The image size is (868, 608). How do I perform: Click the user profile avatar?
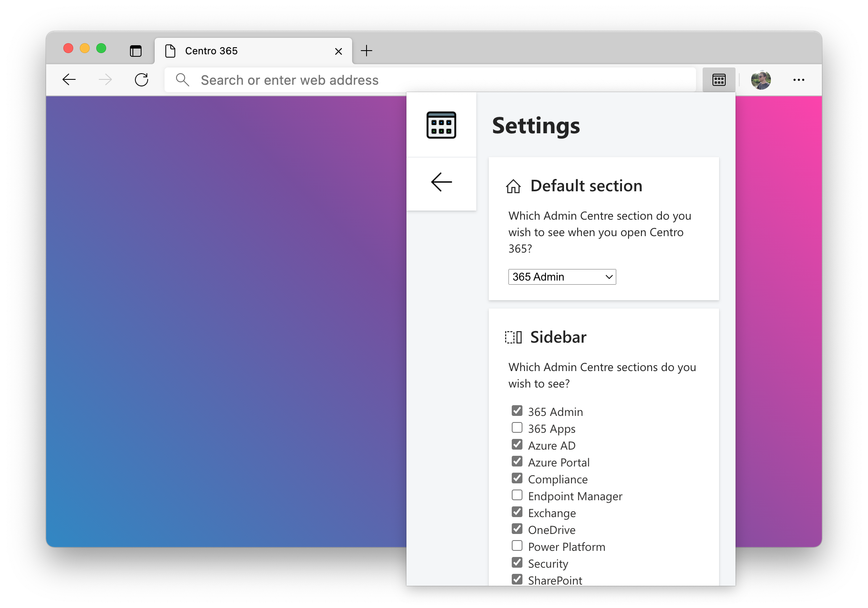pos(761,80)
